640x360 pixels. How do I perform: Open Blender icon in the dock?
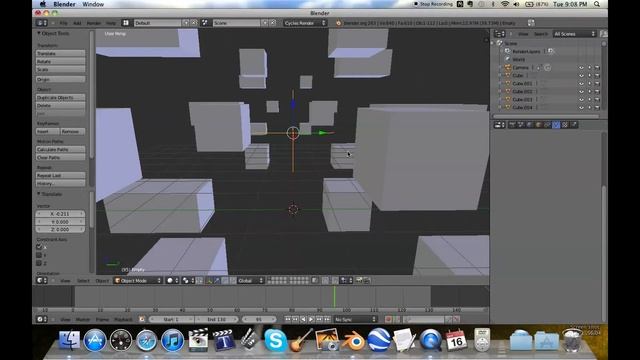coord(353,340)
